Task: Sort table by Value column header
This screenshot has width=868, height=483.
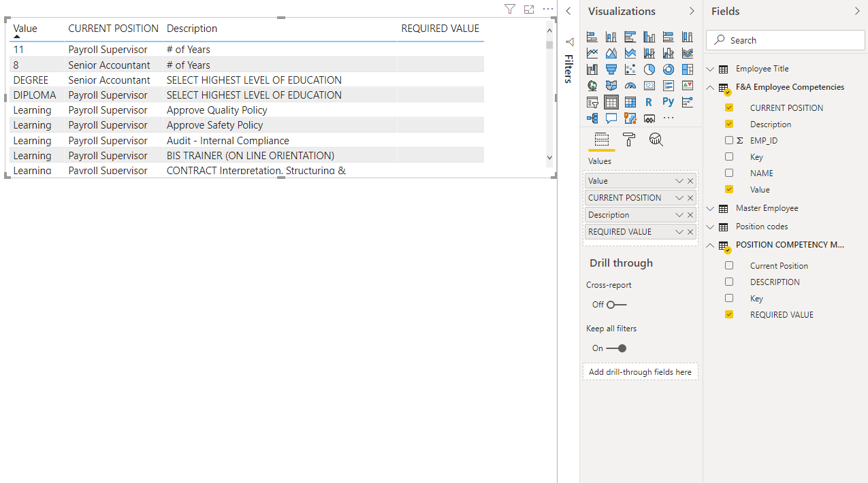Action: pyautogui.click(x=25, y=29)
